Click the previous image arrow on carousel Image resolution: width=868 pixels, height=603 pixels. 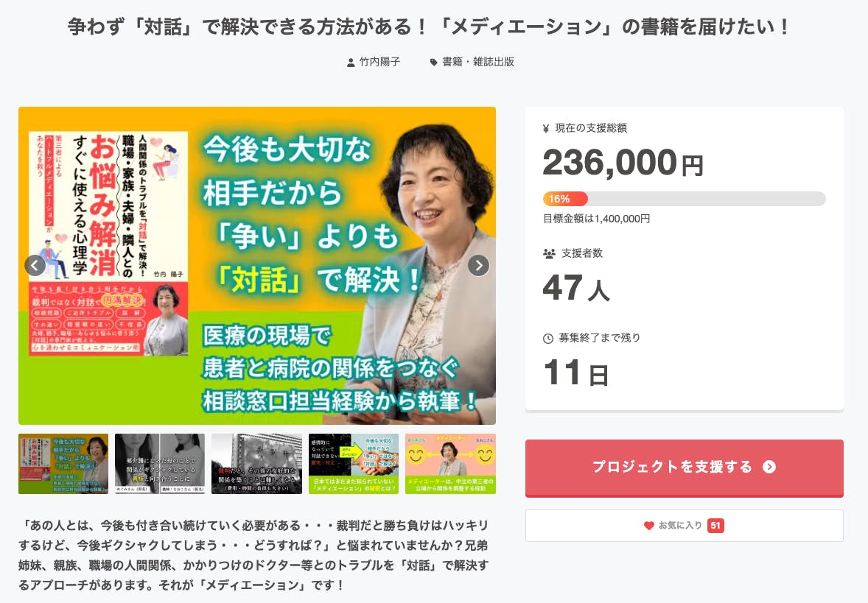[35, 266]
